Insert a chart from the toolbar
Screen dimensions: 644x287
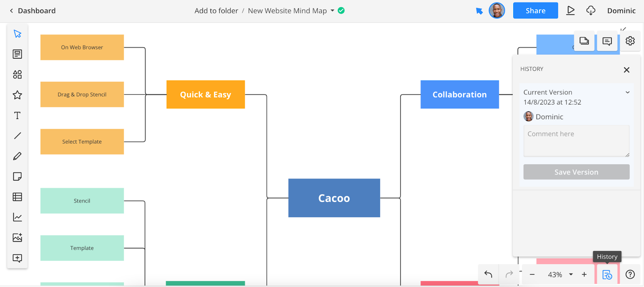(x=17, y=217)
